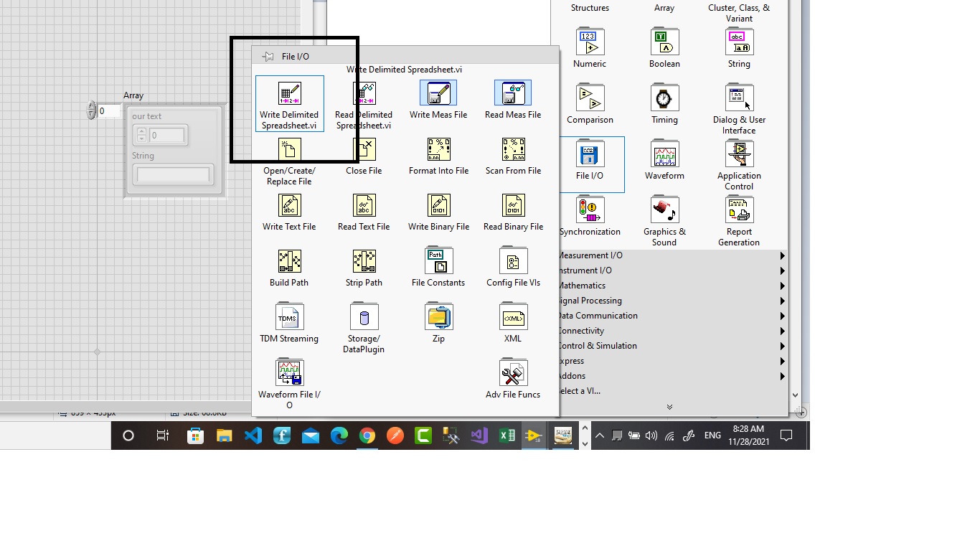Click the String field inside Array cluster
The height and width of the screenshot is (551, 980).
[x=173, y=174]
